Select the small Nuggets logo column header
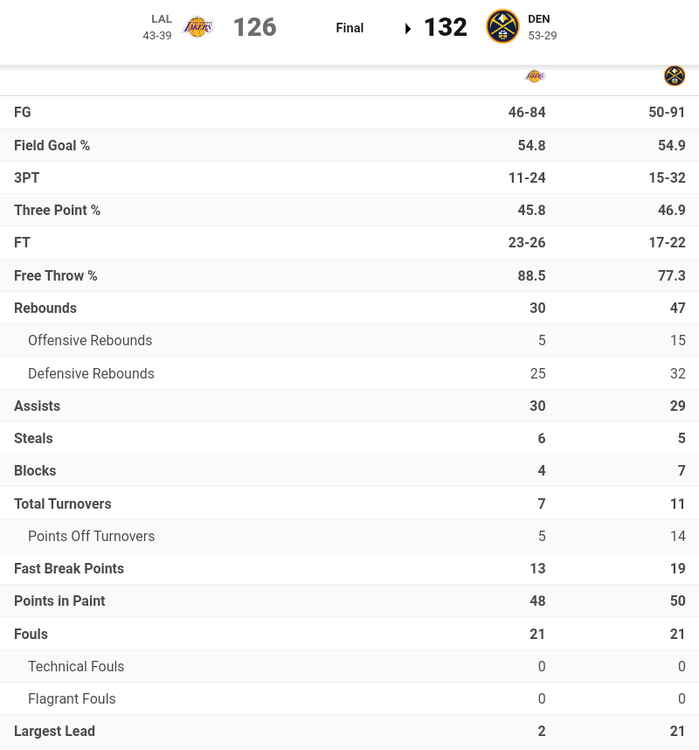The height and width of the screenshot is (750, 699). [674, 76]
